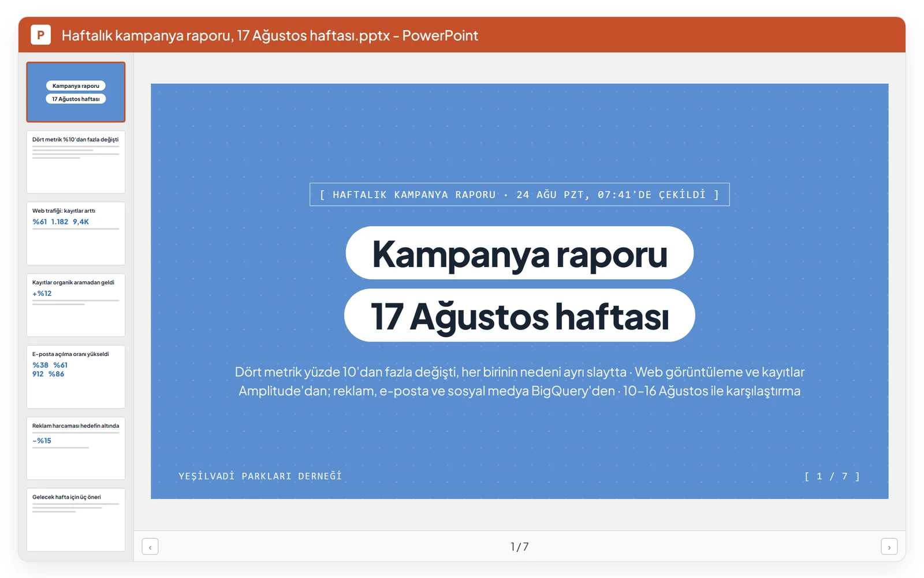Select the 'Reklam harcaması hedefin altında' thumbnail
This screenshot has width=924, height=578.
tap(76, 449)
